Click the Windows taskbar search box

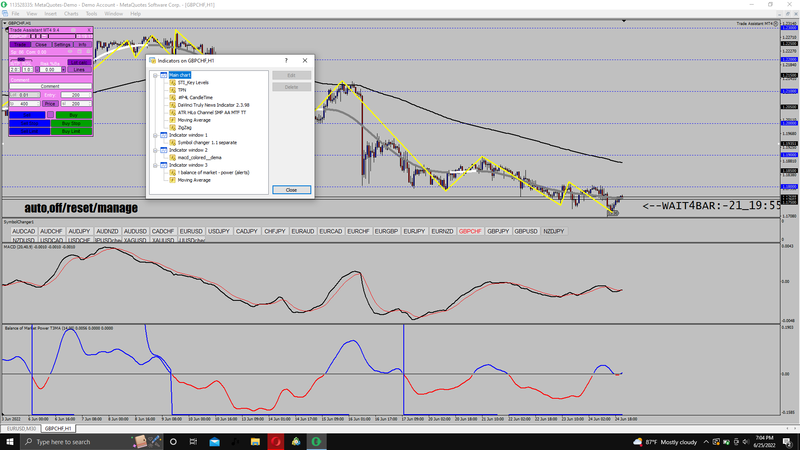tap(70, 441)
